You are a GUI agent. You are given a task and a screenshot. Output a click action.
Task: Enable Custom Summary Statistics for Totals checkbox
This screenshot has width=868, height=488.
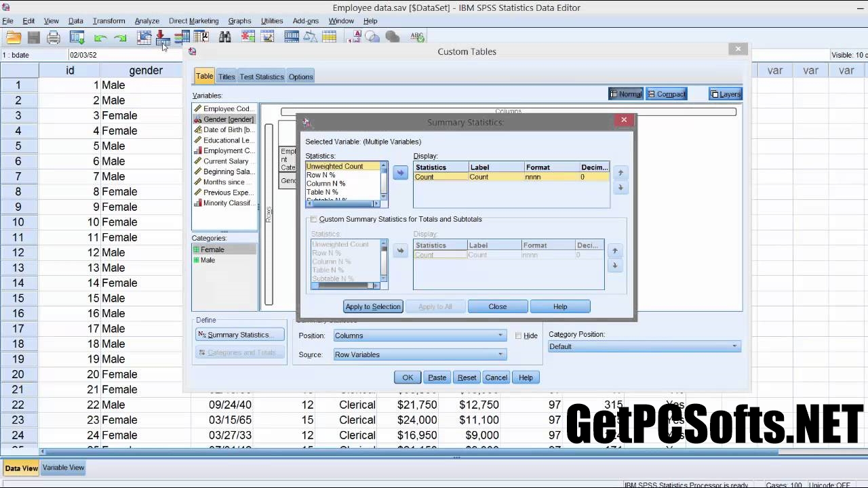point(313,219)
